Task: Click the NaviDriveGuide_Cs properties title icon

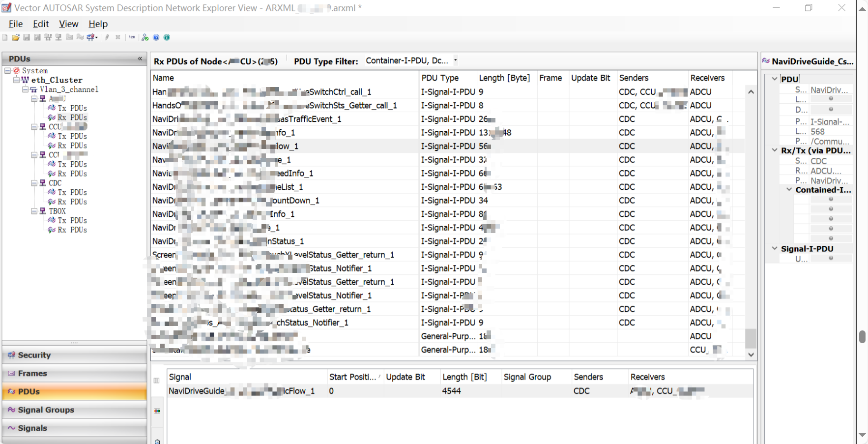Action: tap(766, 61)
